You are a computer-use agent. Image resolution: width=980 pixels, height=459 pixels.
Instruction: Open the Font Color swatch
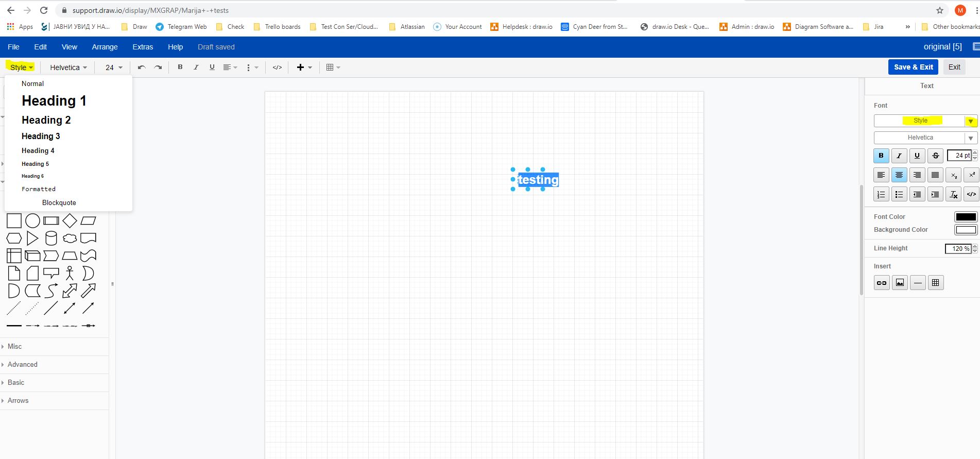coord(966,217)
